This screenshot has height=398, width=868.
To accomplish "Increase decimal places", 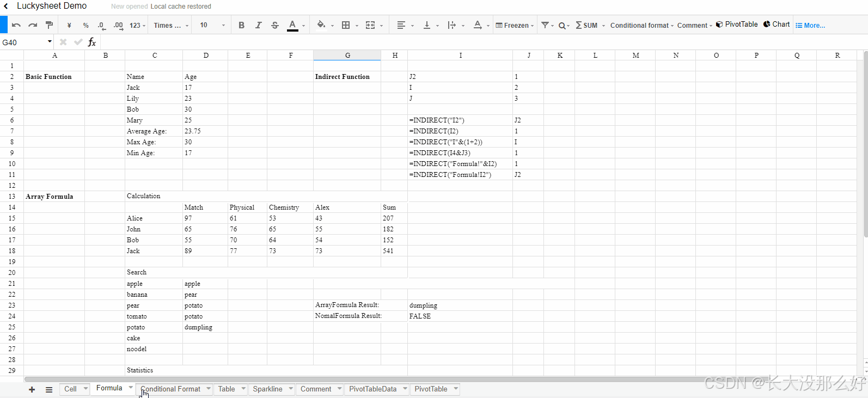I will [118, 26].
